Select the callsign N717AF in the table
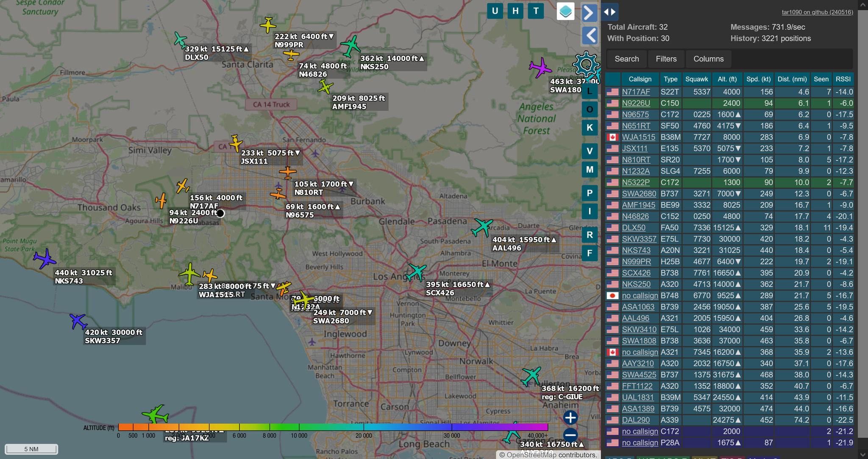Image resolution: width=868 pixels, height=459 pixels. click(636, 92)
